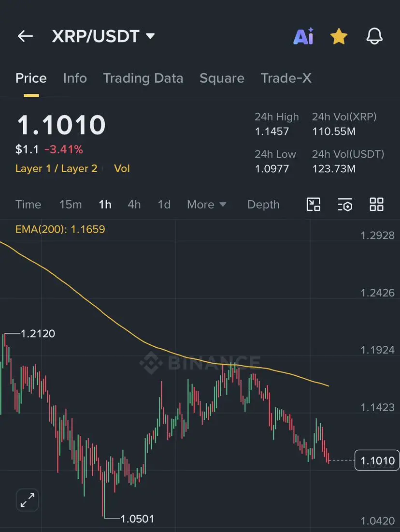Screen dimensions: 400x532
Task: Click the 1.1010 current price label
Action: [377, 460]
